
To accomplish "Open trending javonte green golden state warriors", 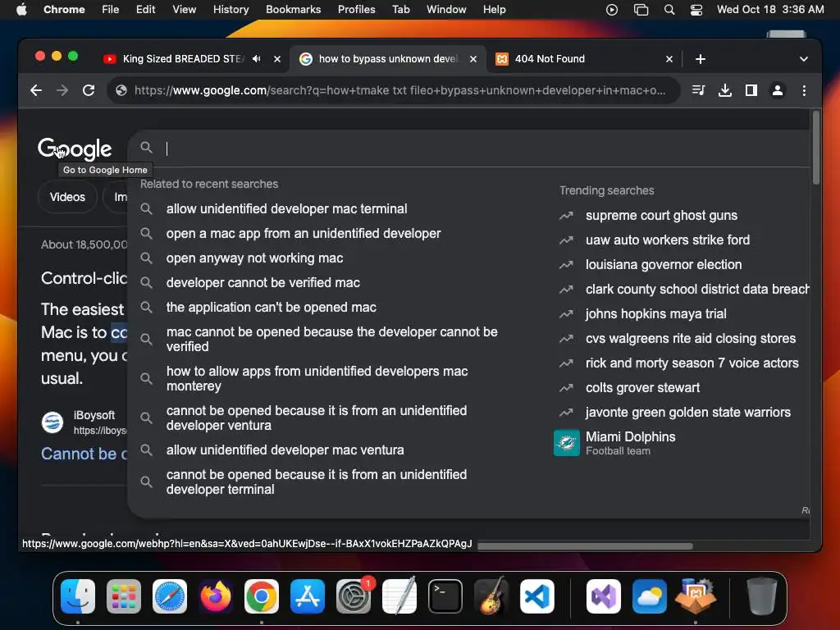I will click(x=688, y=412).
